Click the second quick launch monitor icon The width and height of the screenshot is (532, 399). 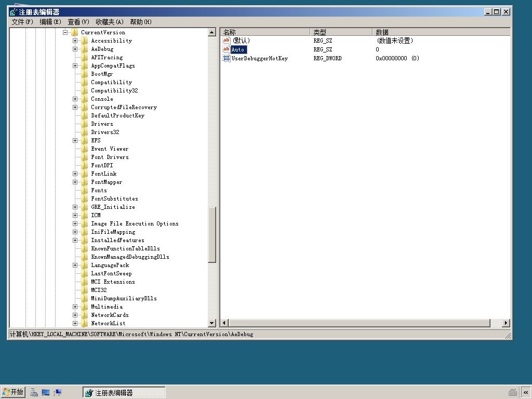click(x=46, y=393)
